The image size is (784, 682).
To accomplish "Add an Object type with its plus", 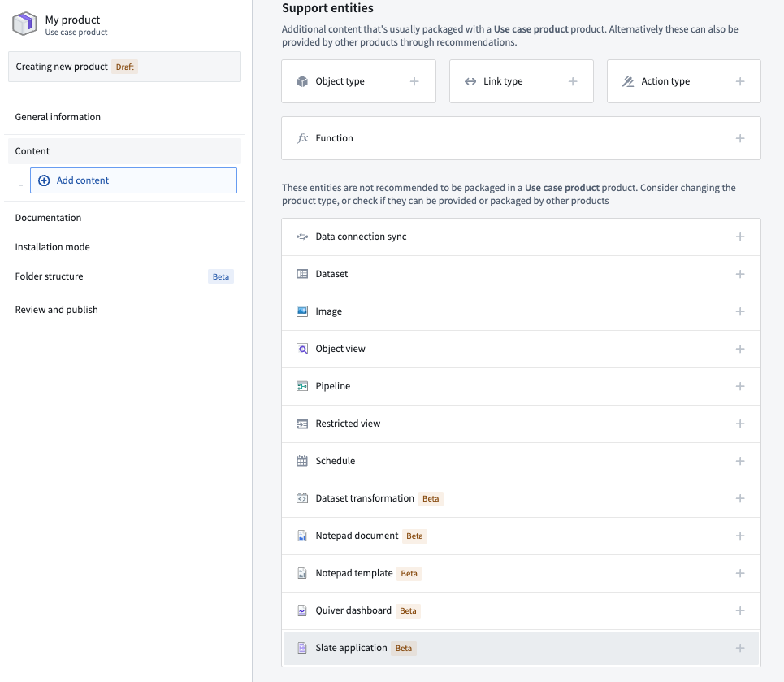I will tap(414, 81).
